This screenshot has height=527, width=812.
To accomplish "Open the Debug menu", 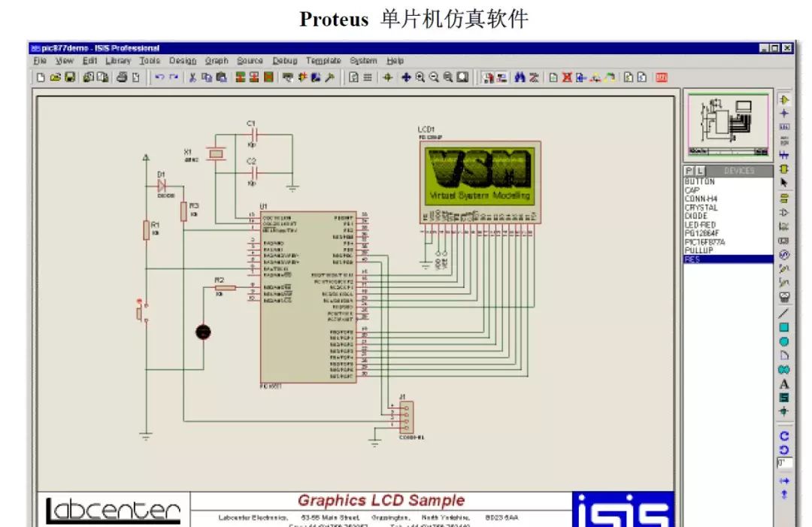I will click(285, 61).
